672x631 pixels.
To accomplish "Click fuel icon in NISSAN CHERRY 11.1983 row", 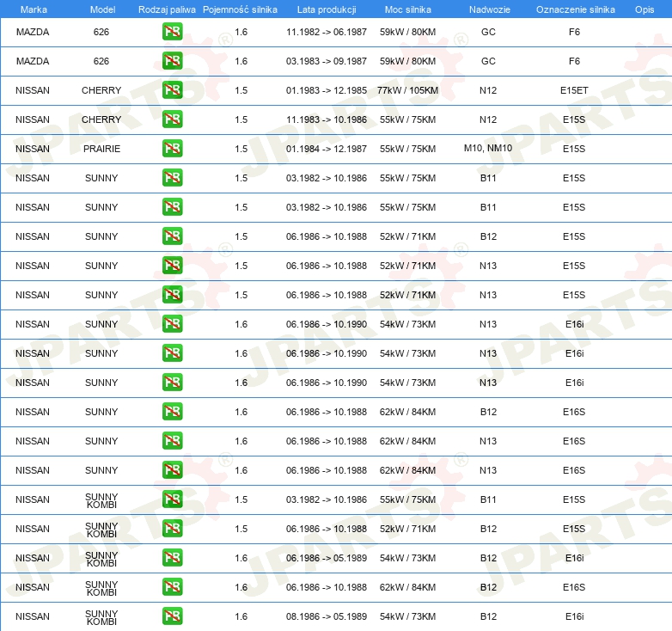I will click(x=172, y=119).
